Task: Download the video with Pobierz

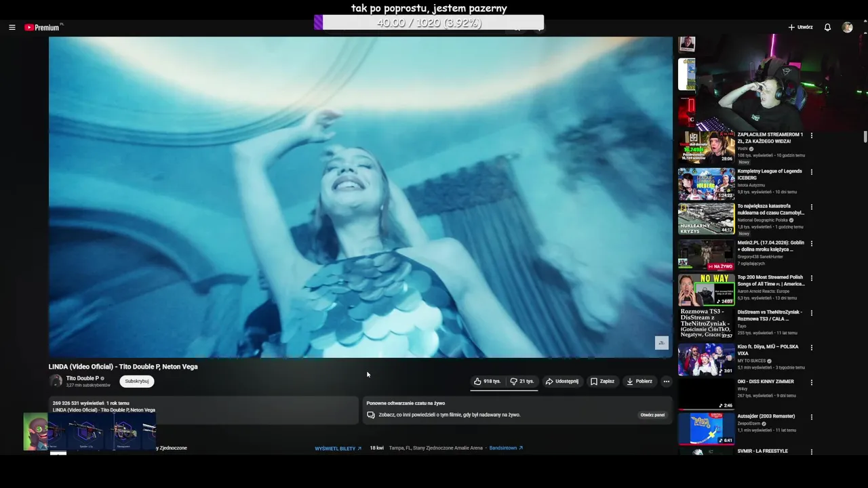Action: pos(639,382)
